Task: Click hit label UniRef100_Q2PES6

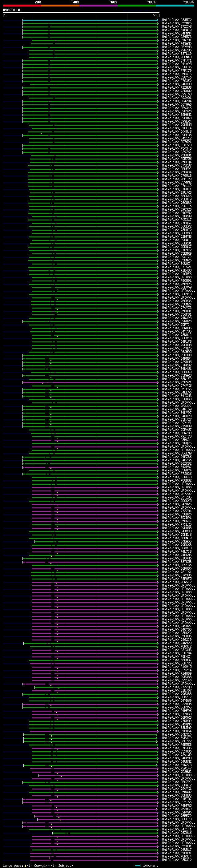Action: (x=176, y=67)
